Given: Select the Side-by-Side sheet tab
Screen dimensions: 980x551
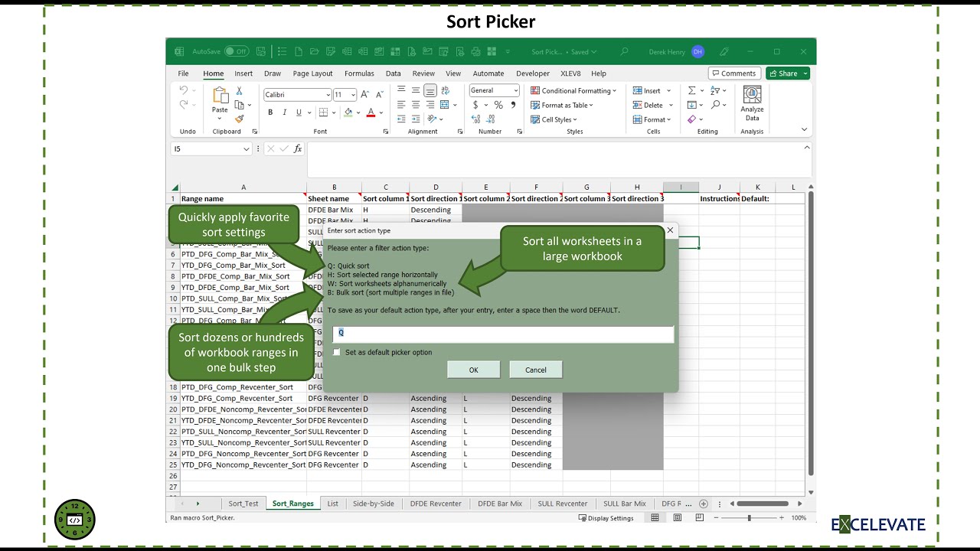Looking at the screenshot, I should (x=374, y=504).
